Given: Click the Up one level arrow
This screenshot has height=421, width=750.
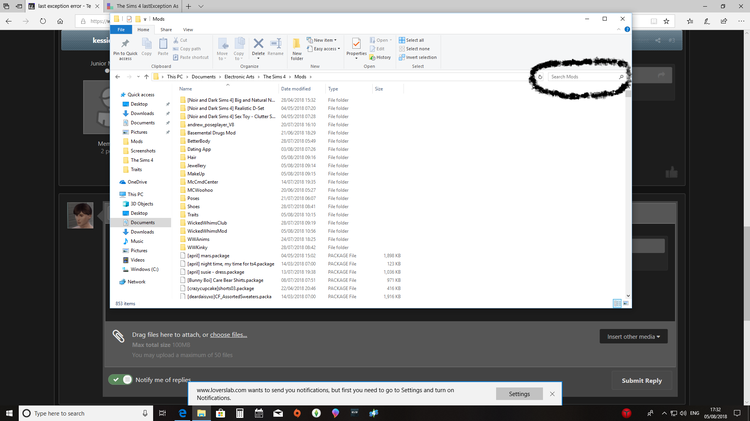Looking at the screenshot, I should click(x=146, y=77).
